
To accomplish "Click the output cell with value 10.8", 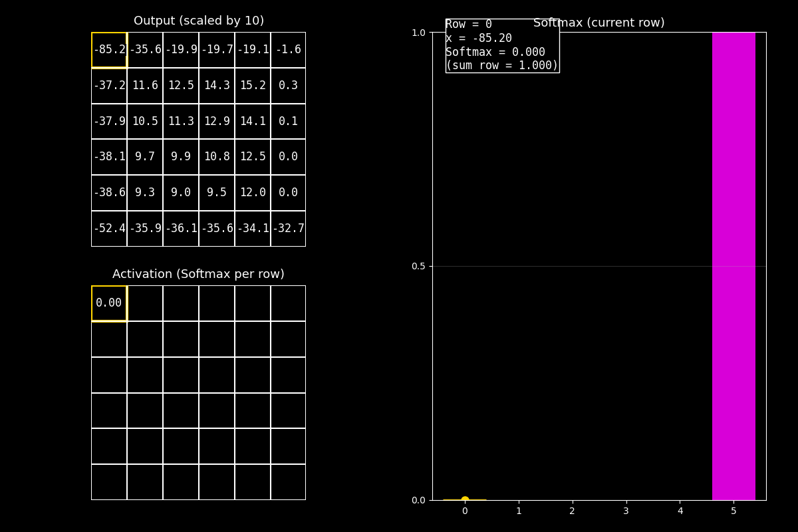I will [x=217, y=157].
